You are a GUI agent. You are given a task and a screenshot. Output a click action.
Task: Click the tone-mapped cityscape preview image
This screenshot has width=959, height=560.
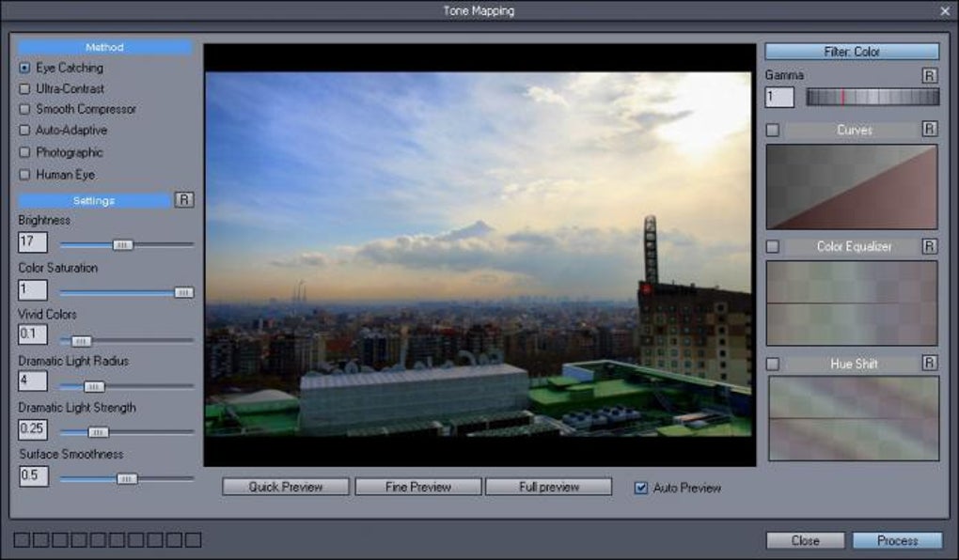pyautogui.click(x=479, y=255)
